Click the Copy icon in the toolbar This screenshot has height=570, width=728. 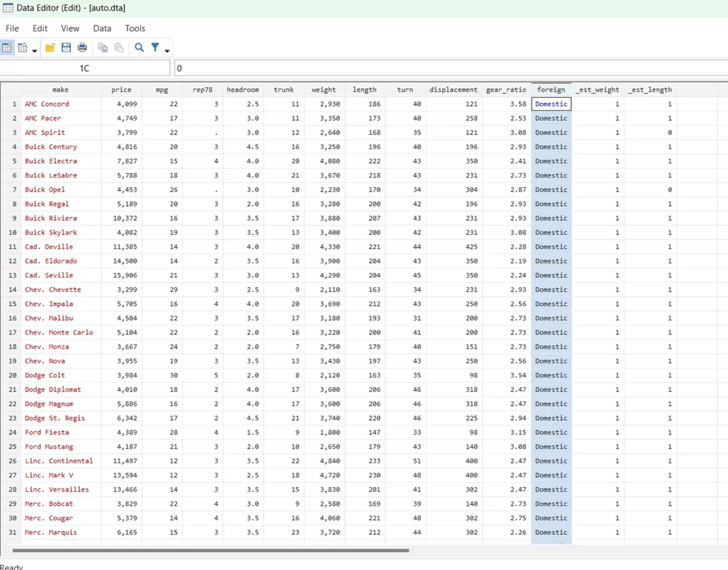coord(103,48)
